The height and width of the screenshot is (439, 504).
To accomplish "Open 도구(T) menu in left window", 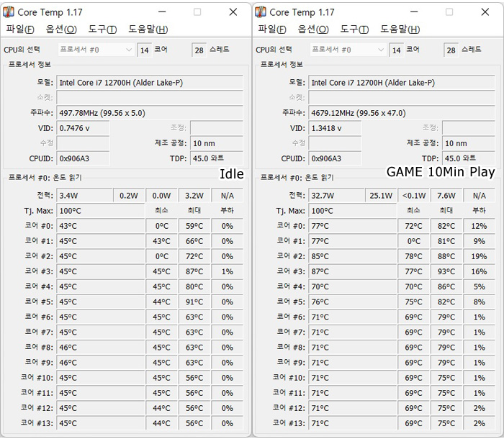I will (x=102, y=30).
